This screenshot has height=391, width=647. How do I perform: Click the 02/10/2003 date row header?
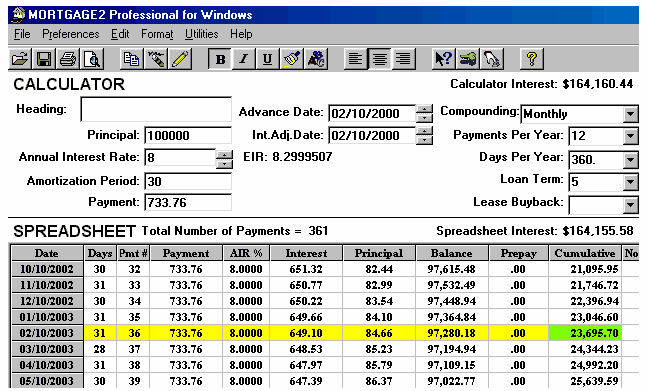pos(47,333)
